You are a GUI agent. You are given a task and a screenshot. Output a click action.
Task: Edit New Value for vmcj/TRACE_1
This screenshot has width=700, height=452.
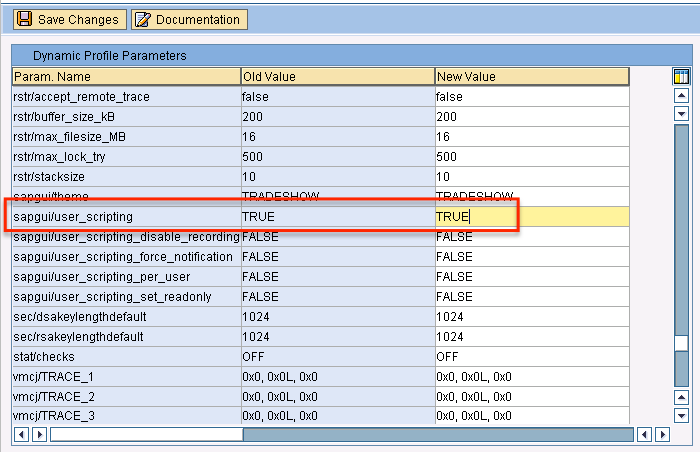[530, 377]
